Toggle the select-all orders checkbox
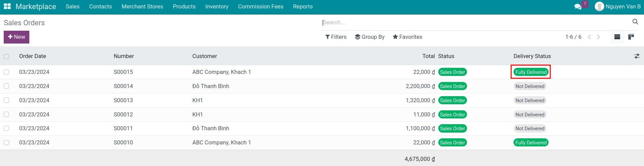Viewport: 644px width, 166px height. click(x=6, y=56)
